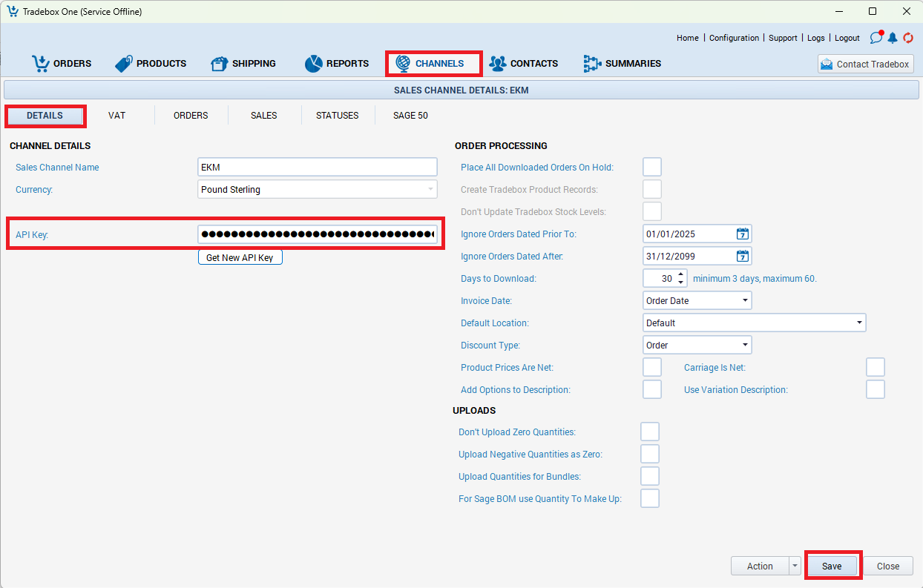Open the Shipping box icon
This screenshot has width=923, height=588.
220,64
